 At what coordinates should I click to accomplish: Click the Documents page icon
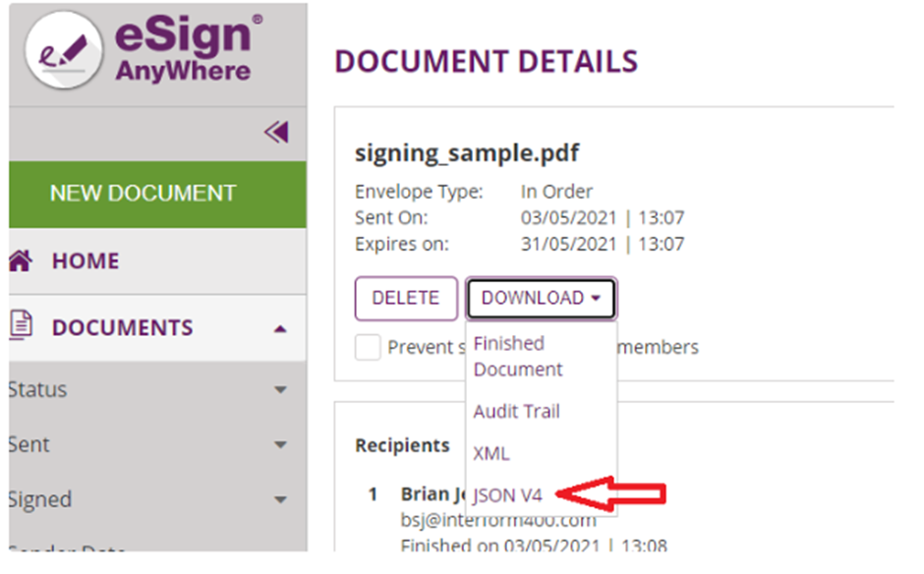[x=22, y=325]
